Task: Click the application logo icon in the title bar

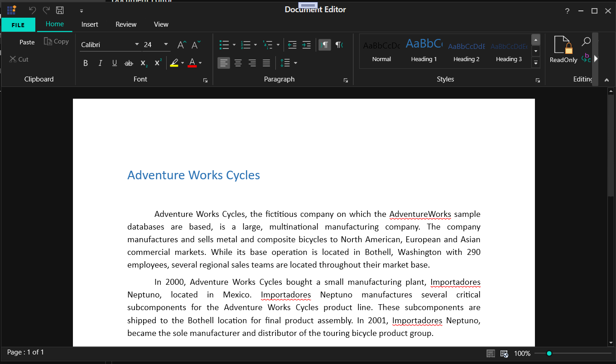Action: click(12, 10)
